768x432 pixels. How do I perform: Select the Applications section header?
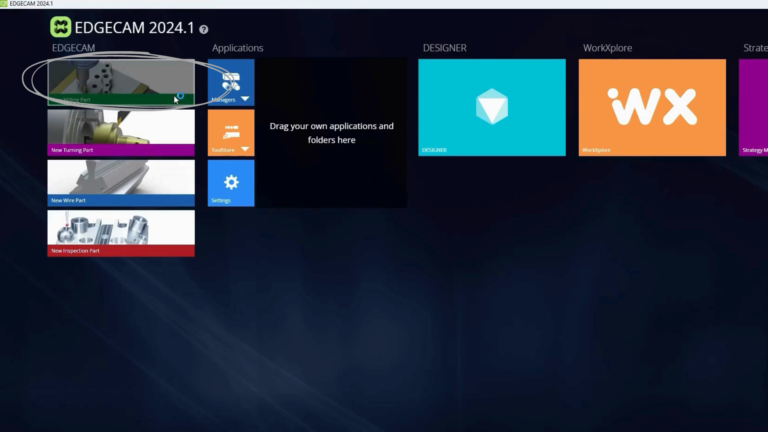tap(237, 48)
